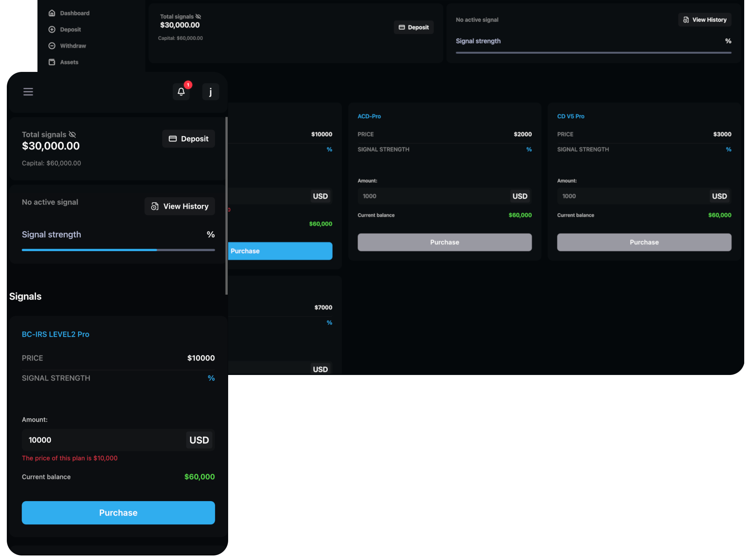
Task: Click Purchase under ACD-Pro signal
Action: tap(444, 242)
